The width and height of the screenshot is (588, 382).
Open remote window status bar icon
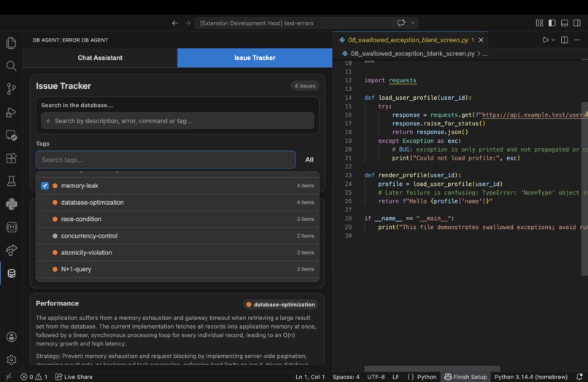9,376
